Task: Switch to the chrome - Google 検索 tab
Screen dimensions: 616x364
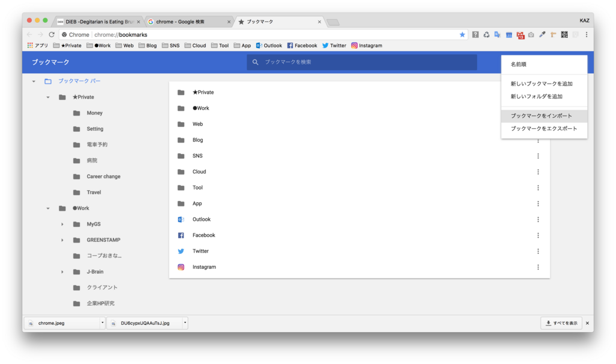Action: [x=188, y=22]
